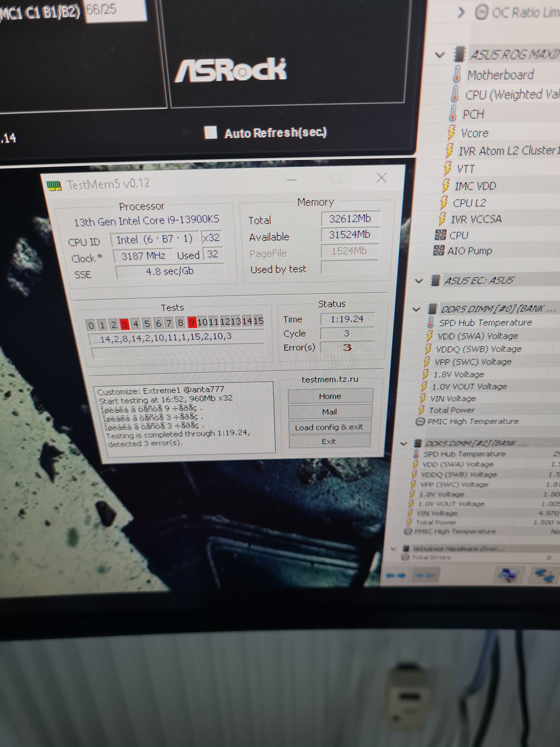The image size is (560, 747).
Task: Click the CPU fan icon
Action: coord(441,235)
